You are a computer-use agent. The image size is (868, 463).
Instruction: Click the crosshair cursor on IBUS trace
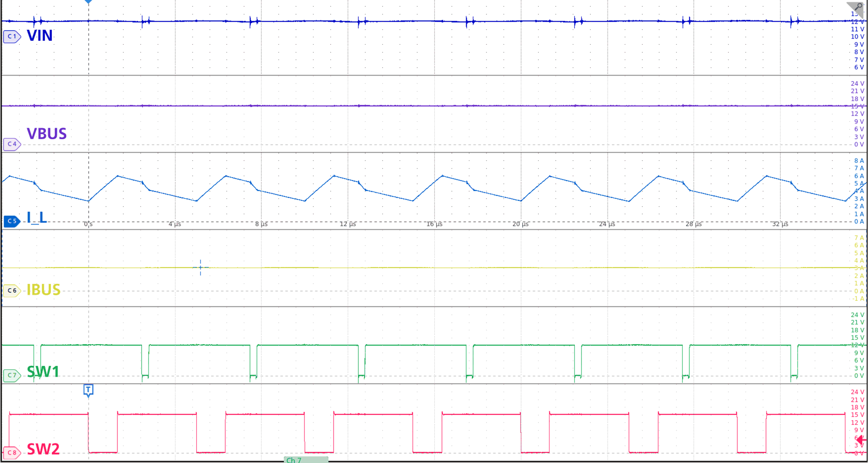tap(200, 267)
